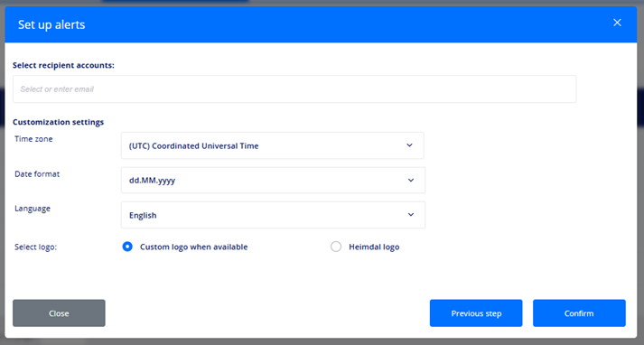Click the gray Close button
The height and width of the screenshot is (345, 644).
click(x=59, y=313)
